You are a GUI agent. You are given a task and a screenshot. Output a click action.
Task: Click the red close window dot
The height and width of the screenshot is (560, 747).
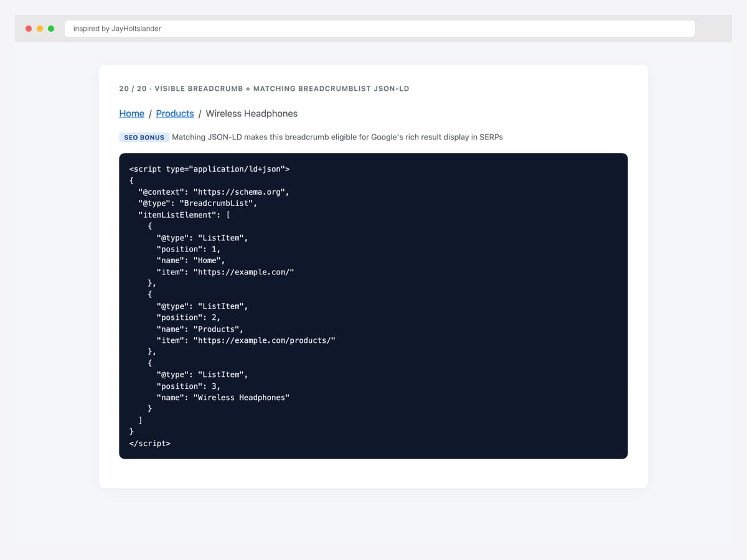pyautogui.click(x=29, y=29)
